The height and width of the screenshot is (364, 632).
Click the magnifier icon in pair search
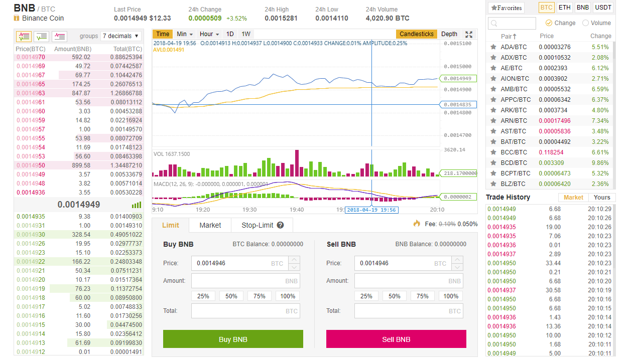click(x=494, y=24)
